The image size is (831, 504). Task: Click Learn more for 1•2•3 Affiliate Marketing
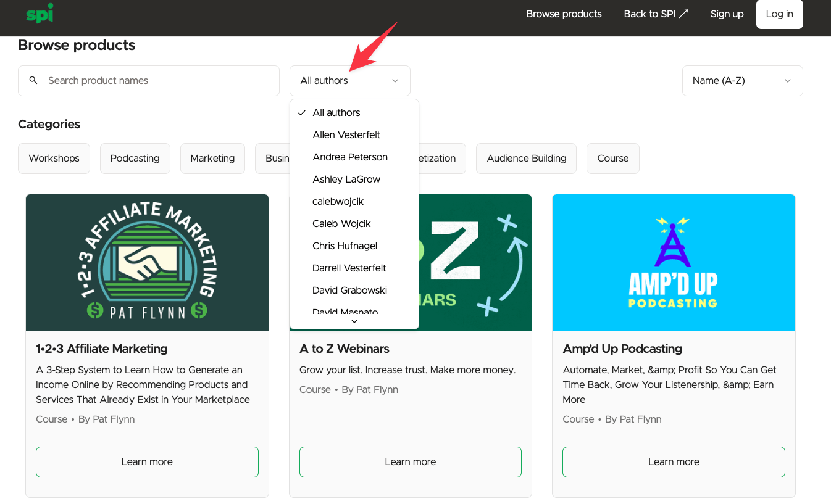pos(147,462)
